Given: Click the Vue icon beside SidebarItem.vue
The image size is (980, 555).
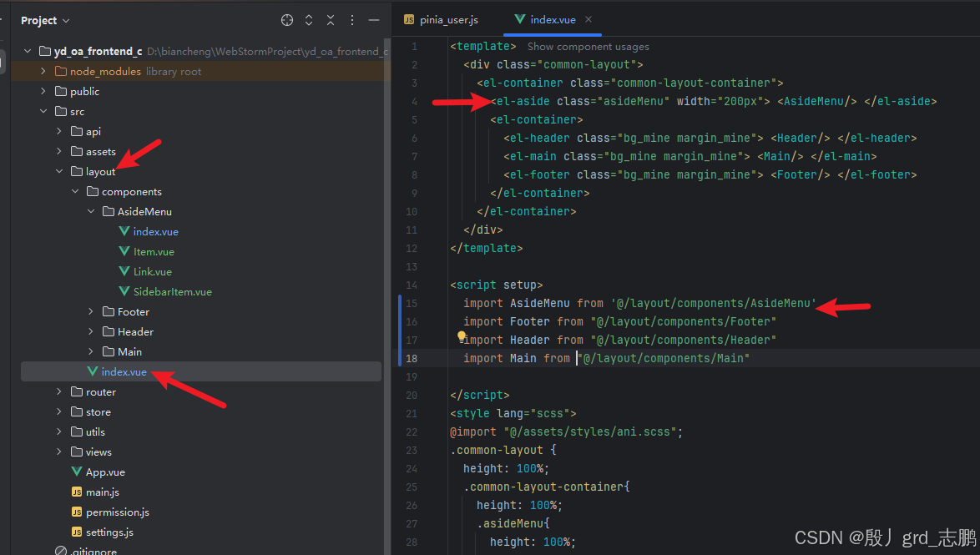Looking at the screenshot, I should (124, 291).
